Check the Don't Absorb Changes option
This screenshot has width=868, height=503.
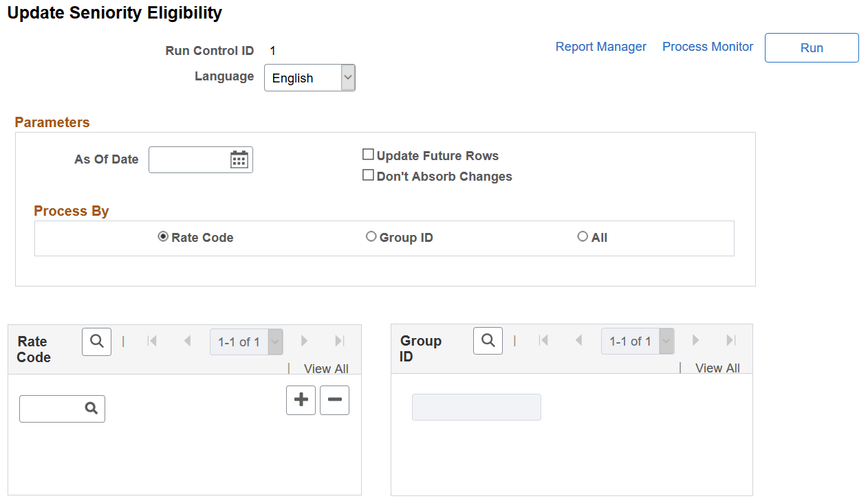tap(368, 175)
